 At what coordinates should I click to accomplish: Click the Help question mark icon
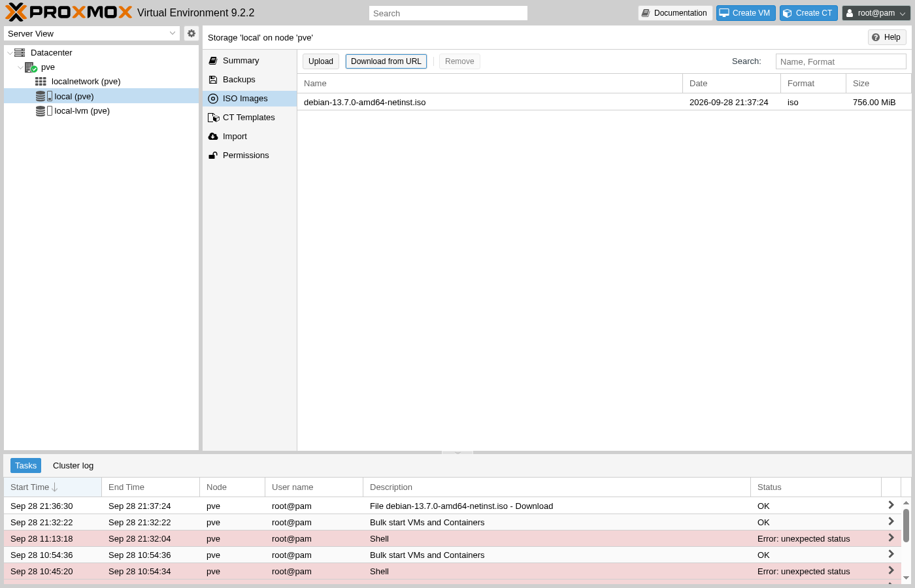(x=876, y=37)
